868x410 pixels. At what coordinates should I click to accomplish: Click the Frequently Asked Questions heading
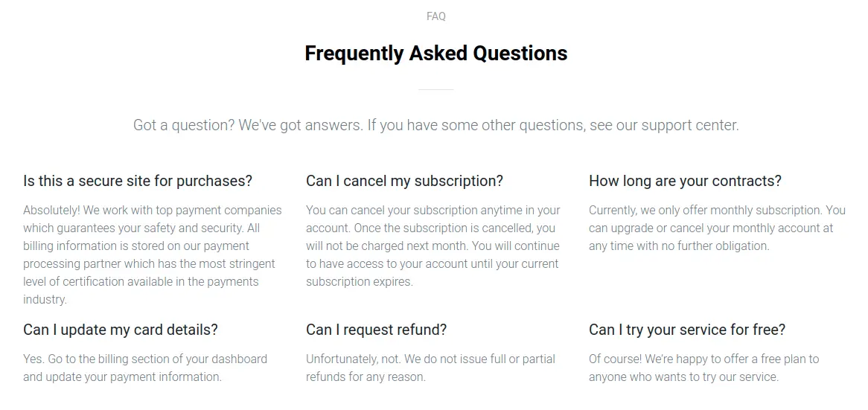[435, 54]
